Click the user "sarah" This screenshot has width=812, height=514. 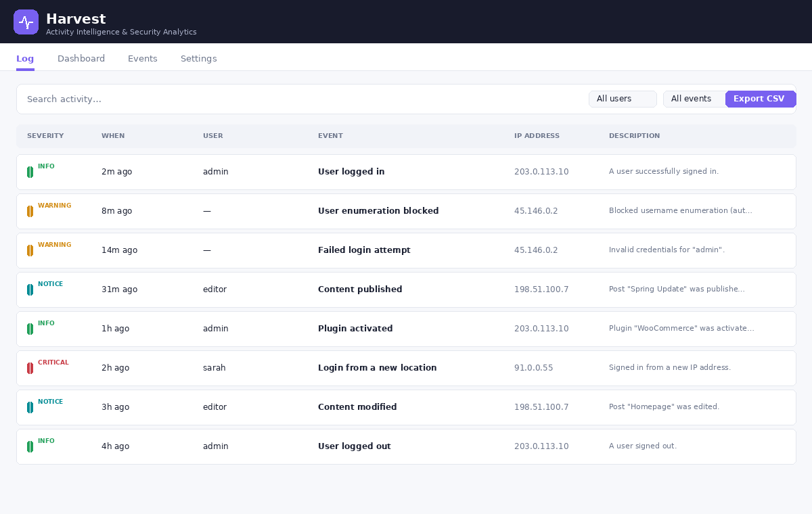pyautogui.click(x=215, y=368)
